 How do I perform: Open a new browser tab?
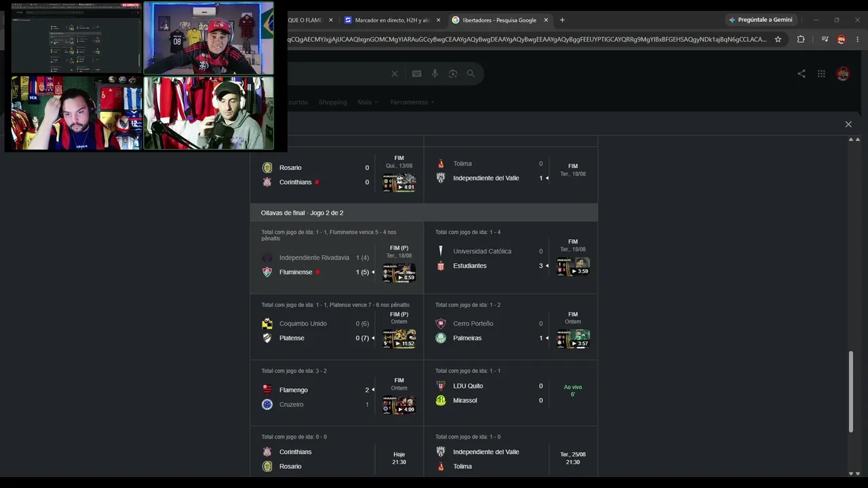[562, 20]
